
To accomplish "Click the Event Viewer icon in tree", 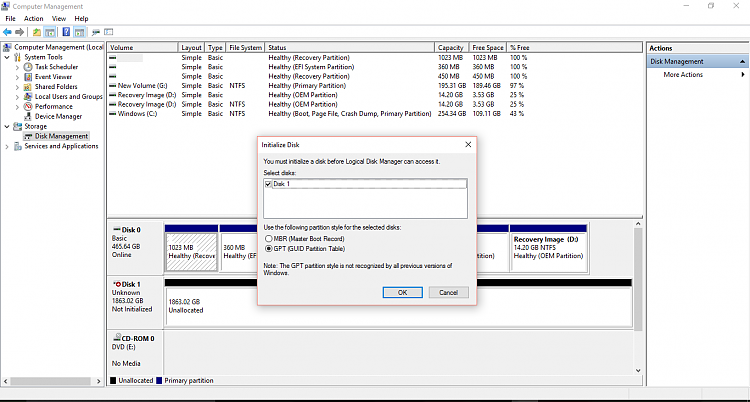I will 28,77.
